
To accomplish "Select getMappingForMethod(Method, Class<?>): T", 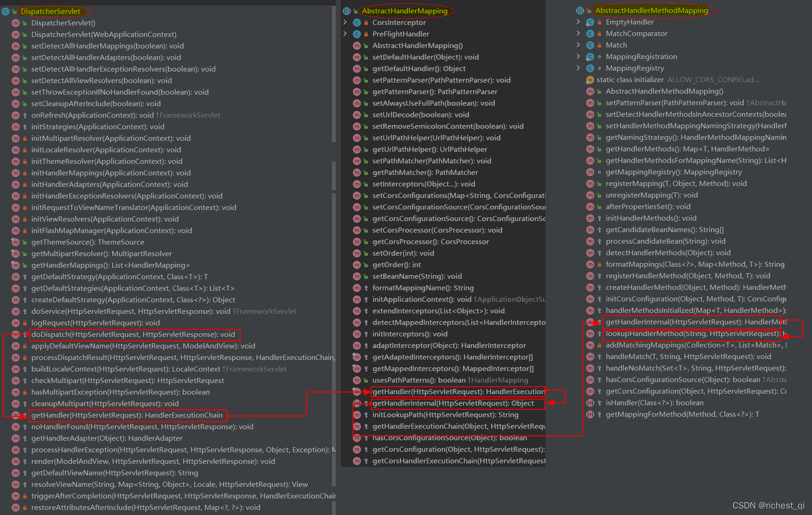I will [682, 414].
